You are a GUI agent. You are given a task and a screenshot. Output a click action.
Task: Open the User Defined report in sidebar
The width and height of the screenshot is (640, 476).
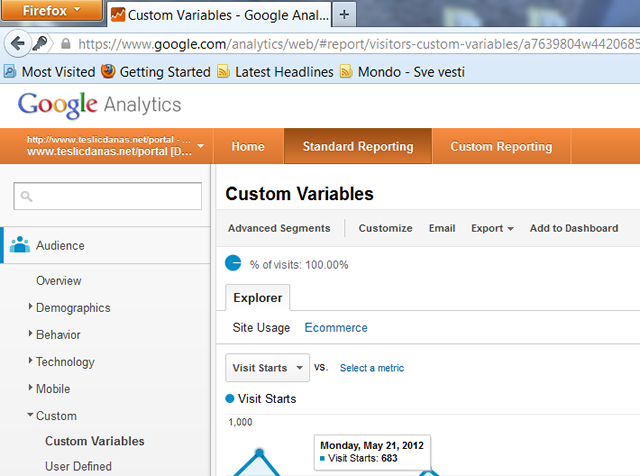[78, 466]
